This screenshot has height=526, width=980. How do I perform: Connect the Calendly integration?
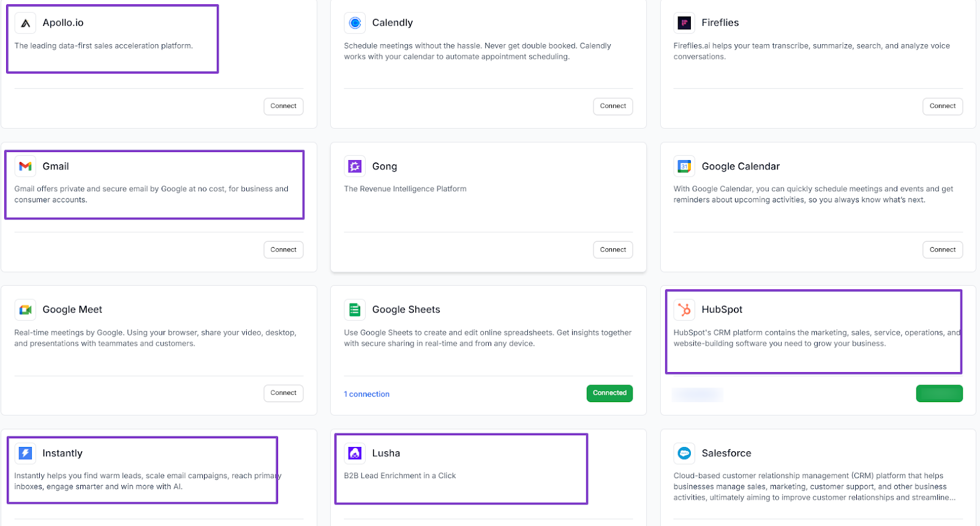pyautogui.click(x=613, y=106)
